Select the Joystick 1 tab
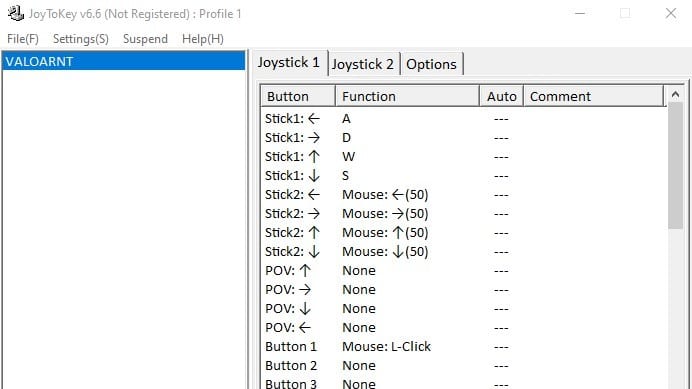 click(289, 63)
